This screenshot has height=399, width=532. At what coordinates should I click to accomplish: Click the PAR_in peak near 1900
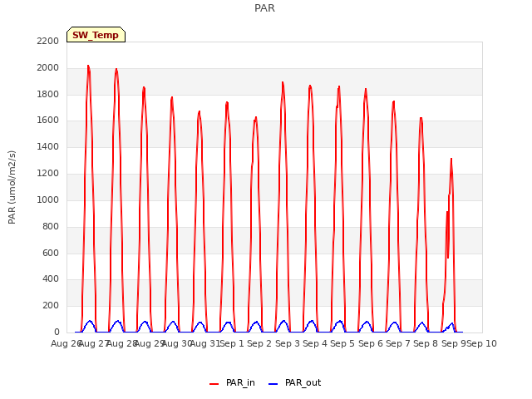(x=283, y=82)
